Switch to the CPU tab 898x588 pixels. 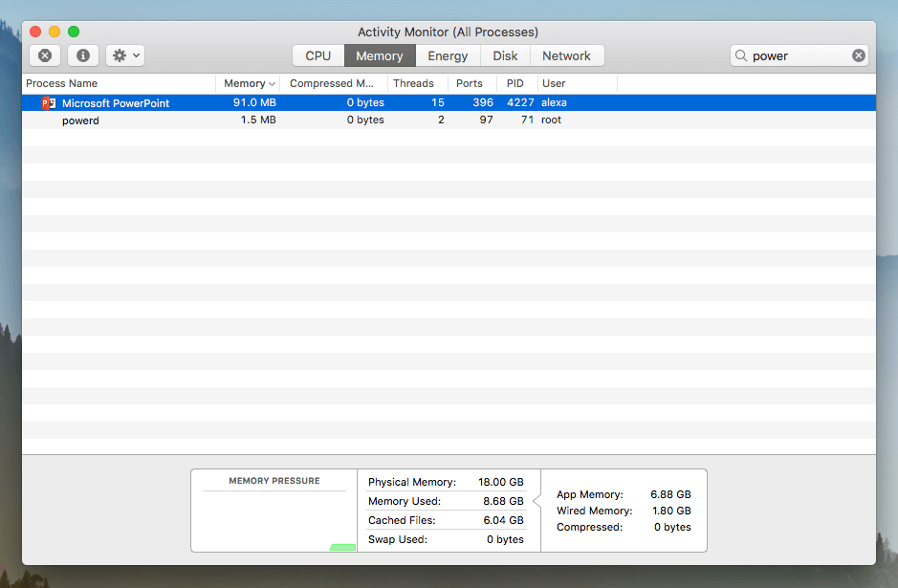pyautogui.click(x=318, y=55)
